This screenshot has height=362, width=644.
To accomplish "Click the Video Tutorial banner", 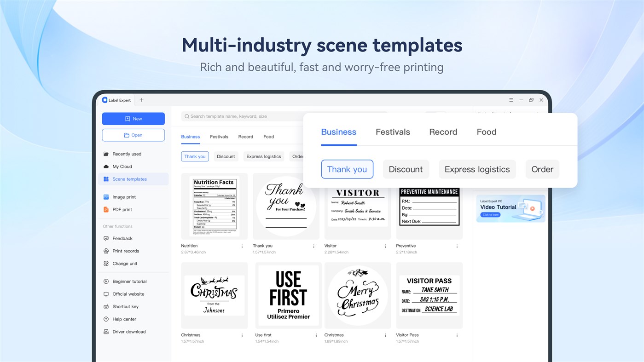I will [x=511, y=208].
